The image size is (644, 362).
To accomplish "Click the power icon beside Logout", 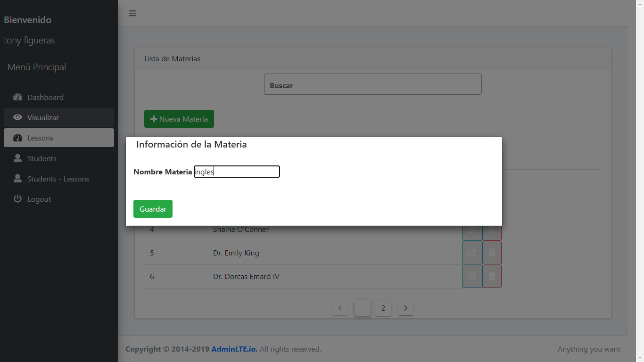I will pyautogui.click(x=17, y=198).
